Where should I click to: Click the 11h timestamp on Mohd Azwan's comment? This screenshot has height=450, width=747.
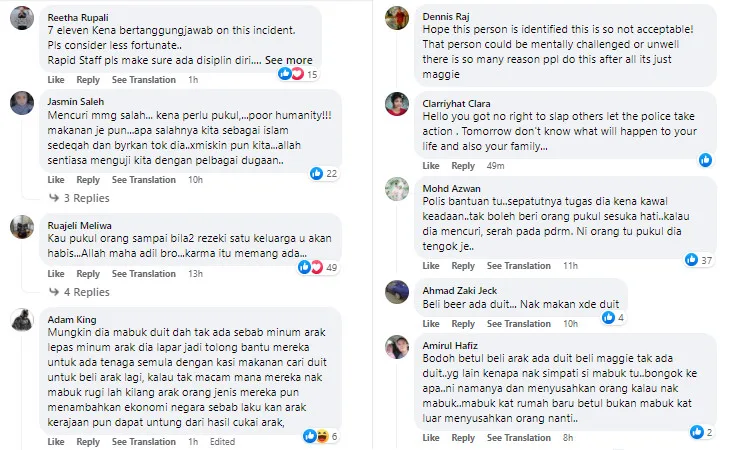pos(570,266)
